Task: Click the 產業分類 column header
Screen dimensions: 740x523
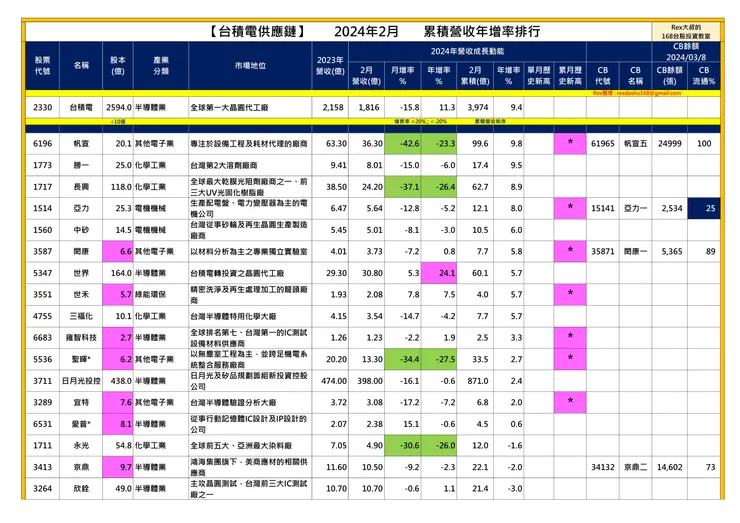Action: point(161,66)
